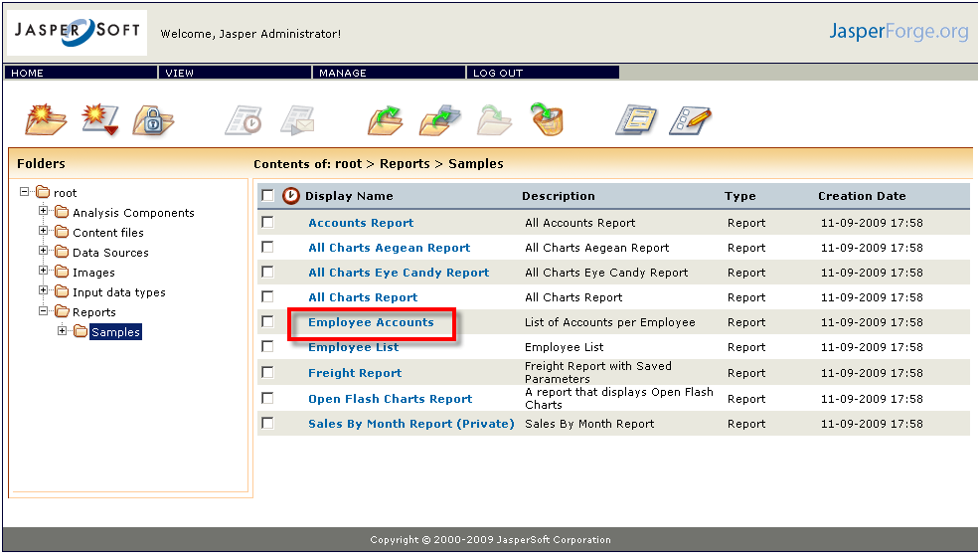The height and width of the screenshot is (560, 980).
Task: Expand the Samples tree node
Action: point(62,330)
